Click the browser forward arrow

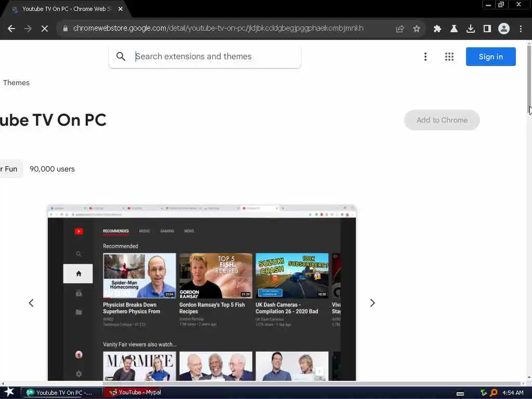[x=28, y=29]
